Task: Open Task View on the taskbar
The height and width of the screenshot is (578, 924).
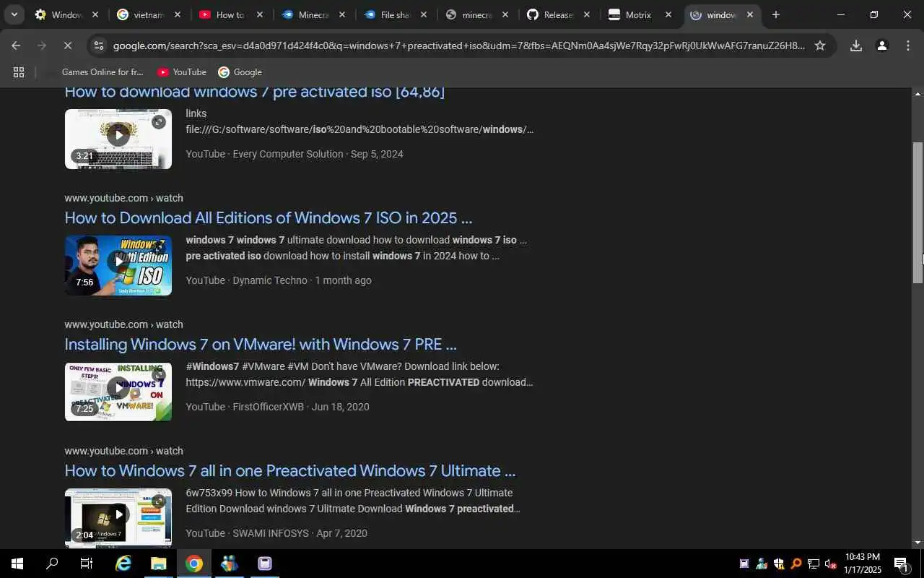Action: tap(87, 564)
